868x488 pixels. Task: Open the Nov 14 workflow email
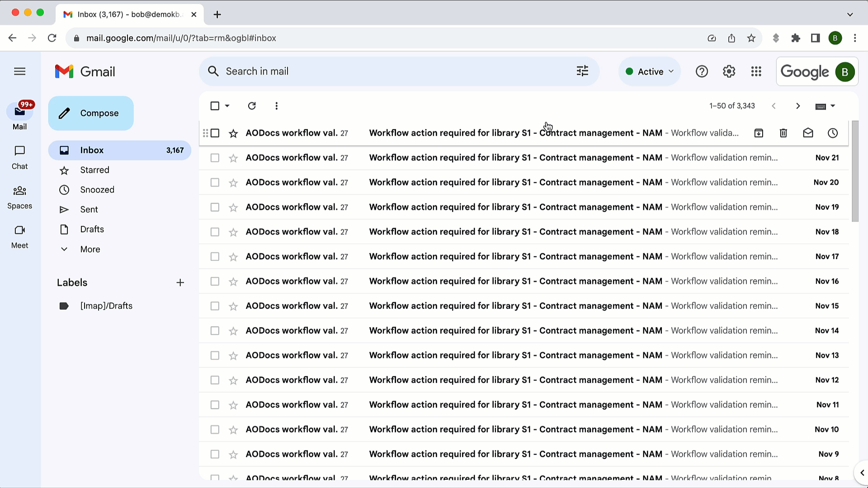(x=524, y=331)
